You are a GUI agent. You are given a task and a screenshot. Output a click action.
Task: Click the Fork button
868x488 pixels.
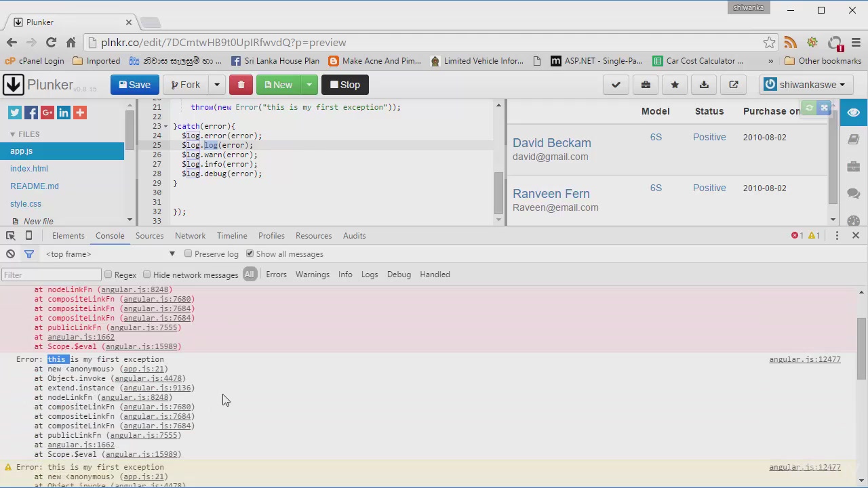[x=186, y=85]
